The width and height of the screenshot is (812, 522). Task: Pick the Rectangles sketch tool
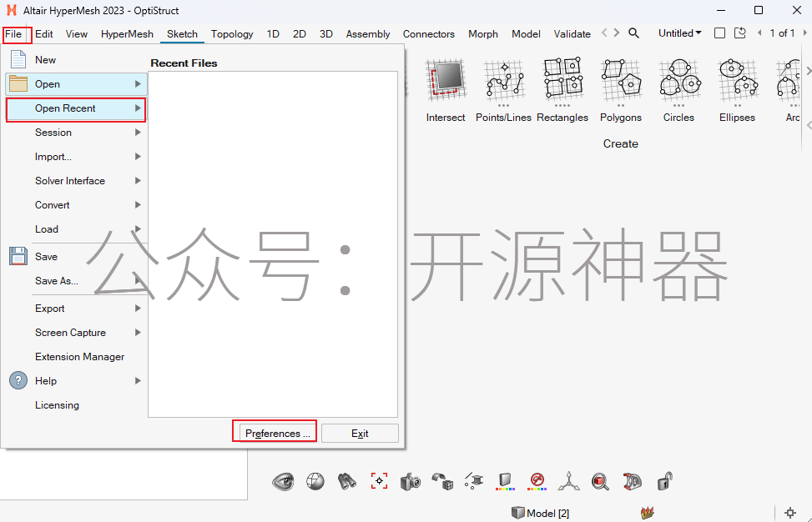click(562, 91)
